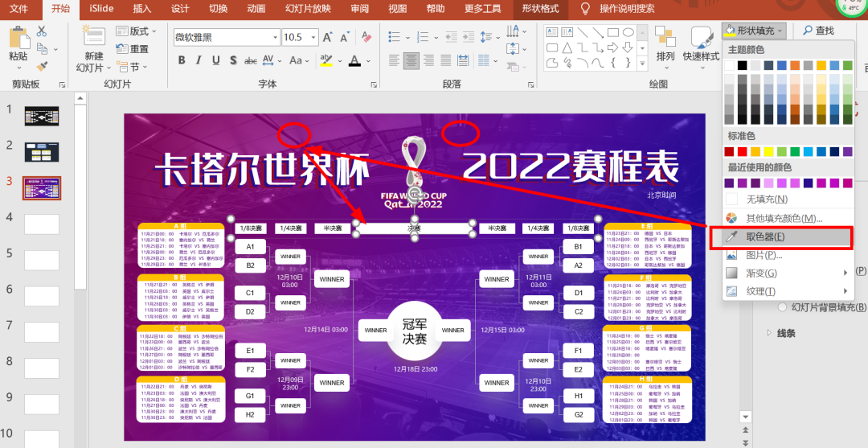Select the Rectangle shape in shapes gallery
868x448 pixels.
[x=612, y=32]
